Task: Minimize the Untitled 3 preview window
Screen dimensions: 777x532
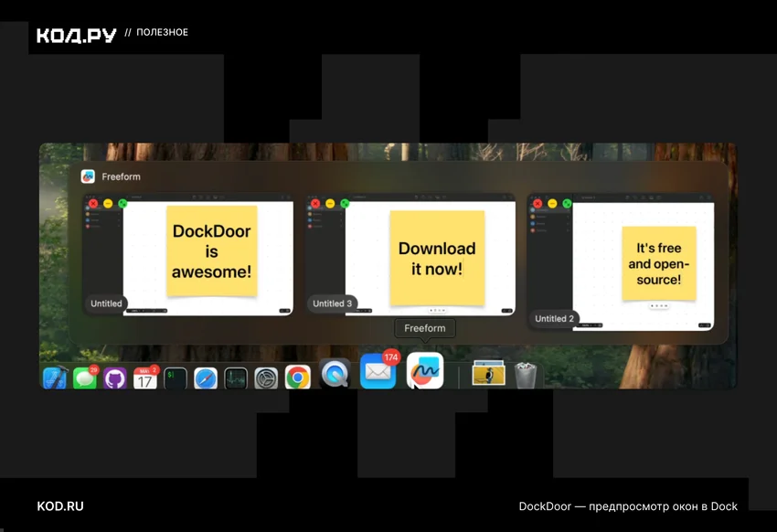Action: (331, 204)
